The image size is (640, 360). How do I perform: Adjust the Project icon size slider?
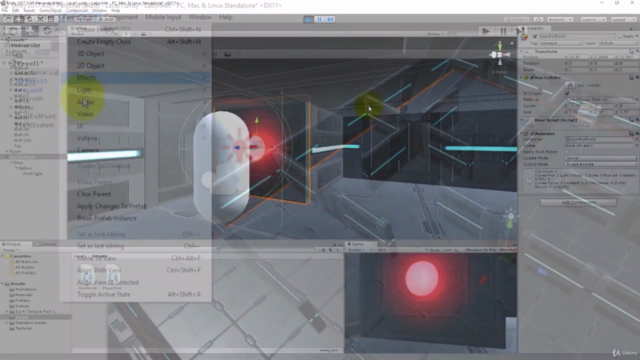click(329, 350)
